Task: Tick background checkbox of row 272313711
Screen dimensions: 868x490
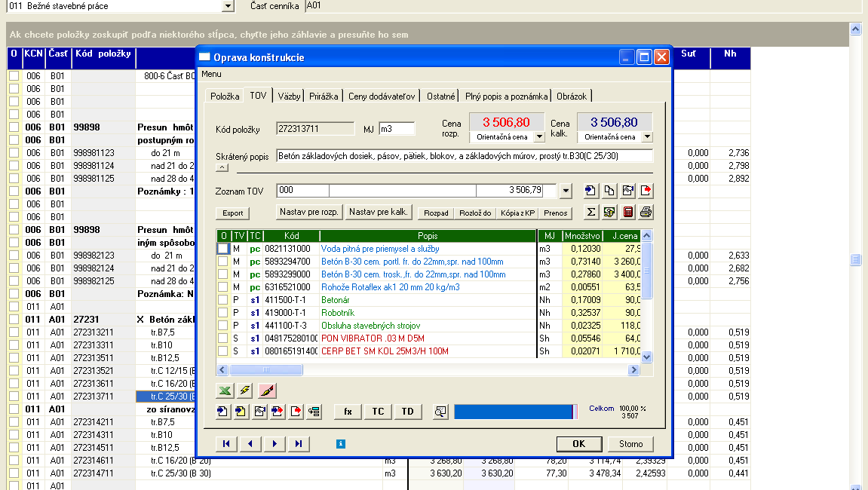Action: (x=14, y=397)
